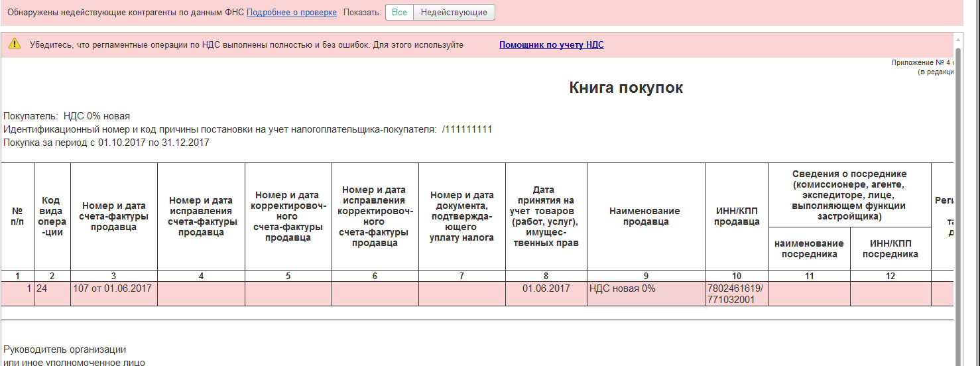Click the 'Наименование продавца' column header
980x366 pixels.
tap(645, 216)
